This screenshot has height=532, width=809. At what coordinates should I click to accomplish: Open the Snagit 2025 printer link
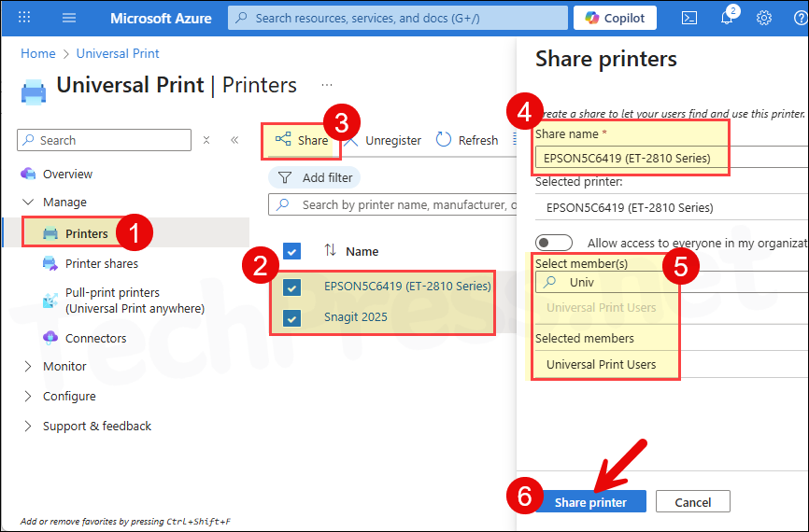pos(356,317)
